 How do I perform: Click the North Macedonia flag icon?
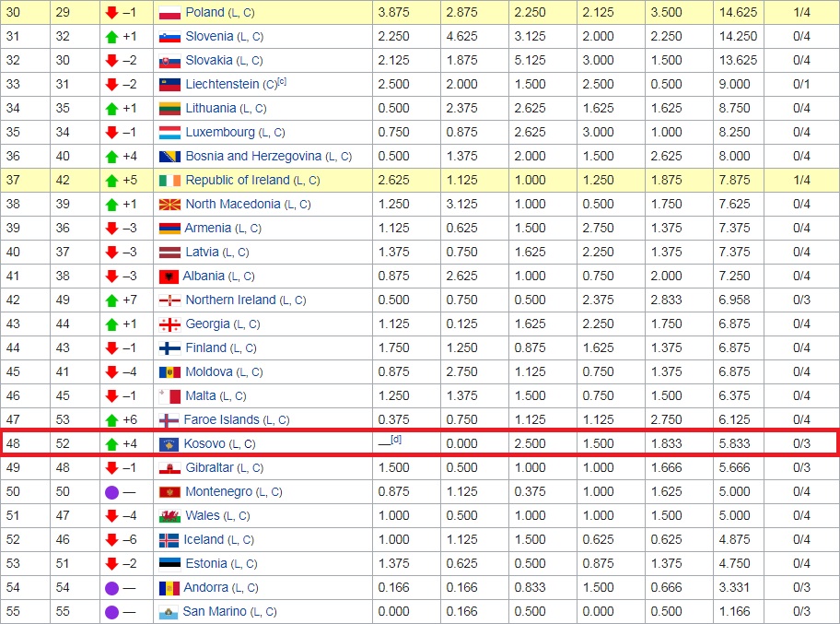(169, 205)
